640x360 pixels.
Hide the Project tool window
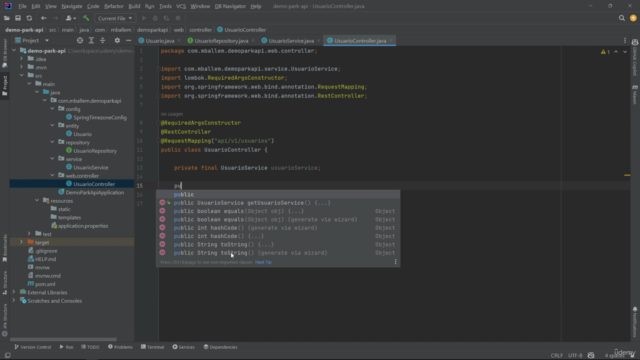tap(129, 40)
